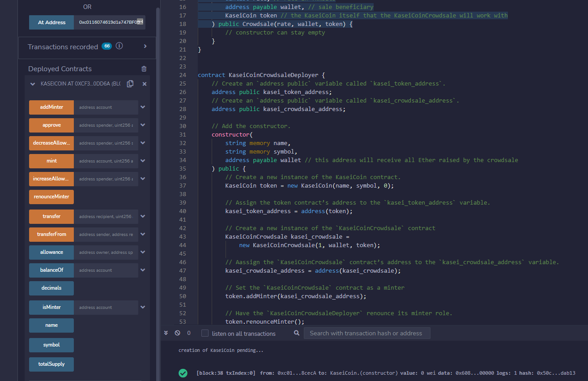
Task: Click the info icon beside Transactions recorded
Action: (x=119, y=46)
